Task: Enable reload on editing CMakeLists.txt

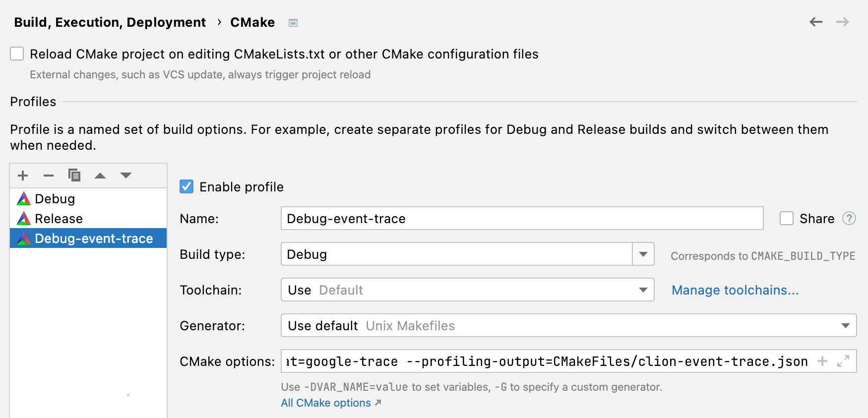Action: point(16,54)
